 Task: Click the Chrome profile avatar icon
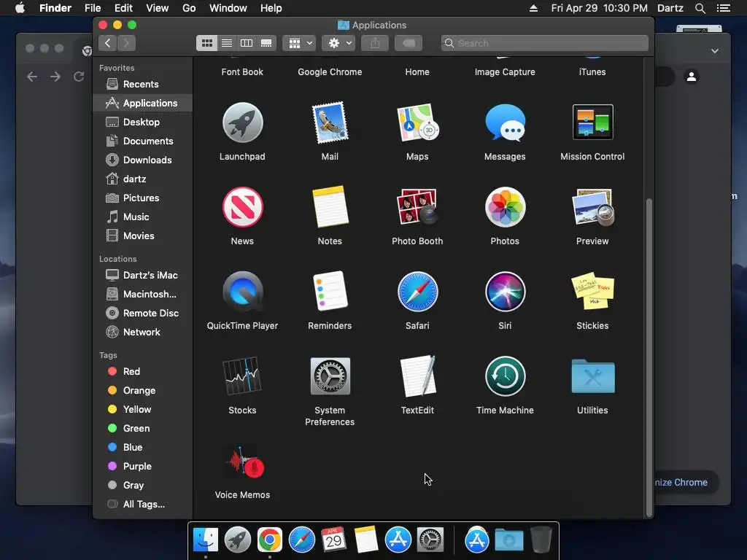tap(692, 76)
